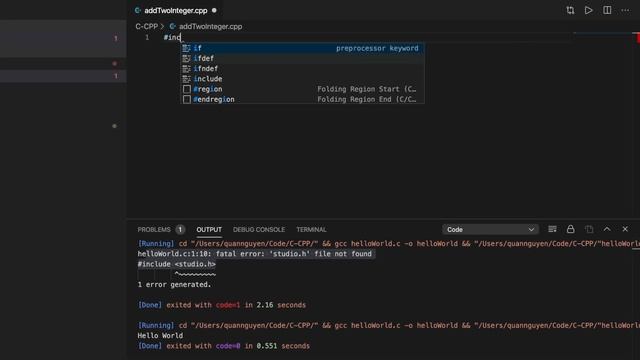Click the unsaved dot on addTwoInteger.cpp tab
The image size is (640, 360).
click(x=214, y=11)
